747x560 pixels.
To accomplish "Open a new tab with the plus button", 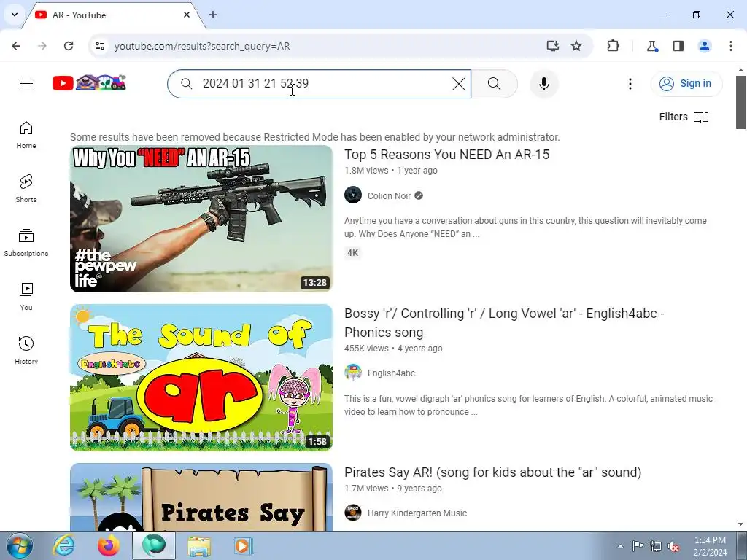I will pos(213,15).
